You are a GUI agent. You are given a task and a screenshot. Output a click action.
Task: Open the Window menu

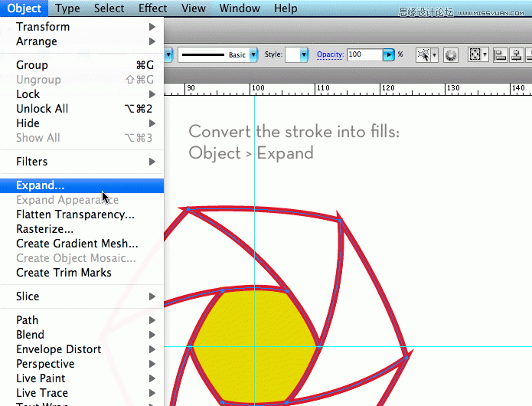240,8
